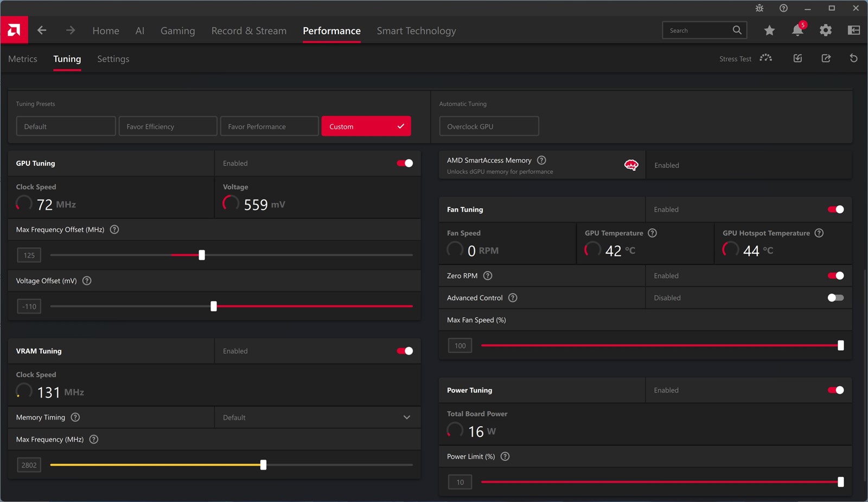Switch to the Metrics sub-tab
This screenshot has height=502, width=868.
point(23,59)
